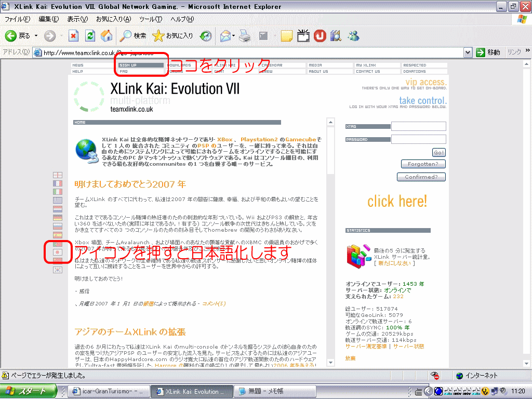Open the History clock icon
Image resolution: width=532 pixels, height=399 pixels.
tap(206, 36)
